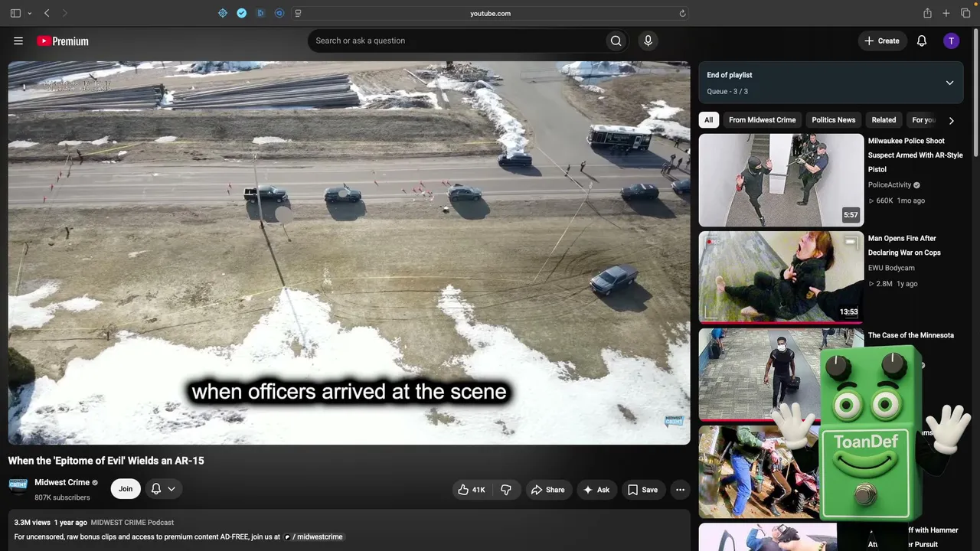
Task: Click the Ask button
Action: [596, 490]
